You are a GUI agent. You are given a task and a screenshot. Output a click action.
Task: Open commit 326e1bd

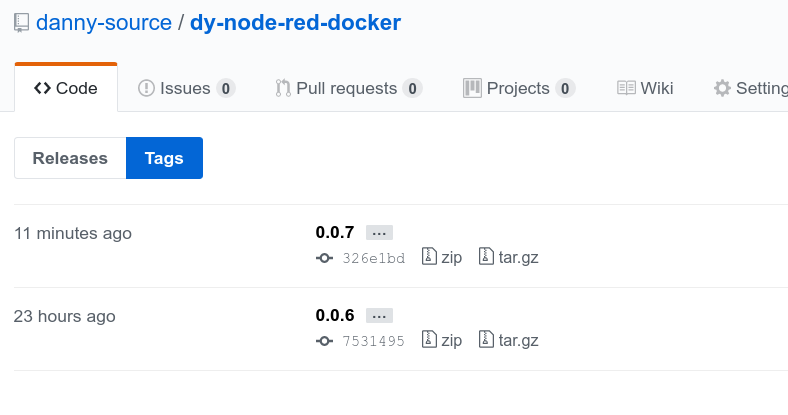pyautogui.click(x=373, y=258)
